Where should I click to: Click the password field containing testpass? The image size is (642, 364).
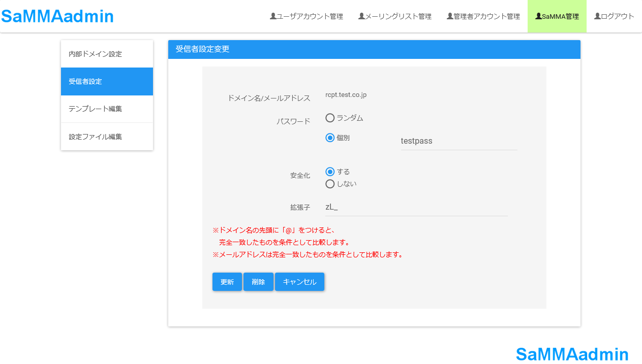click(459, 141)
